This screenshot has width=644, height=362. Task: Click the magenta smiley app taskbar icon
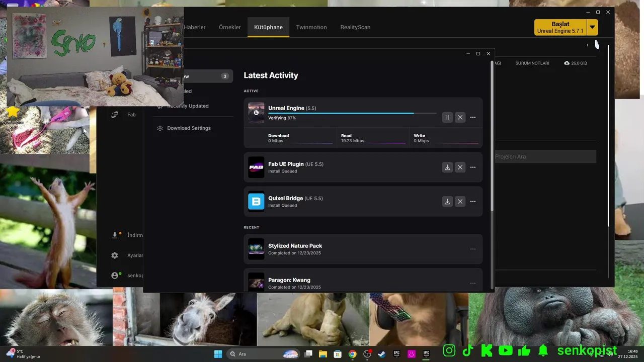tap(412, 354)
